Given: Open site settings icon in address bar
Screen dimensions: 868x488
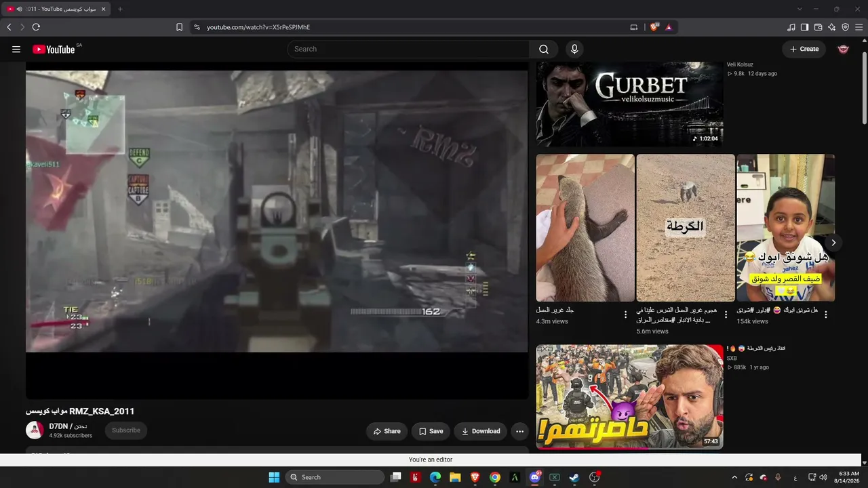Looking at the screenshot, I should click(197, 27).
